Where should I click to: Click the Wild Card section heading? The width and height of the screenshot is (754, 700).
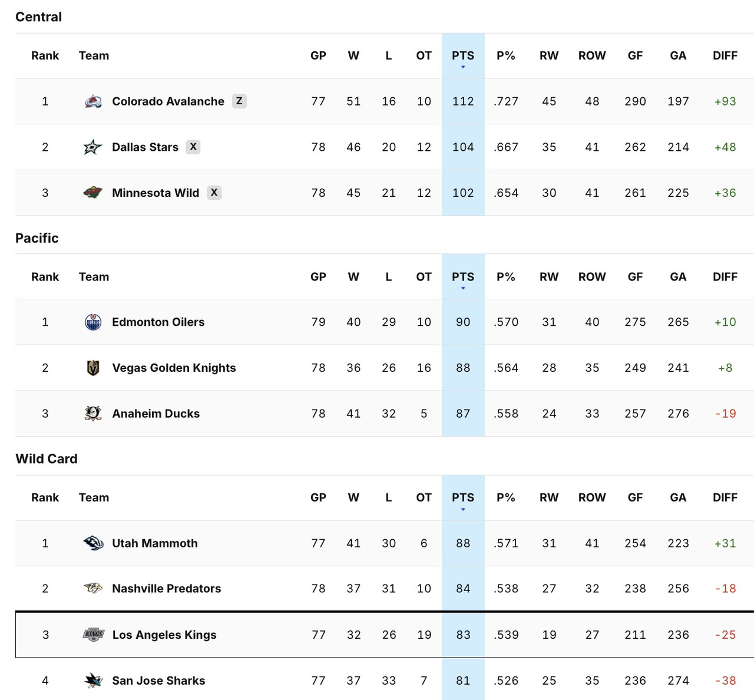pos(47,458)
